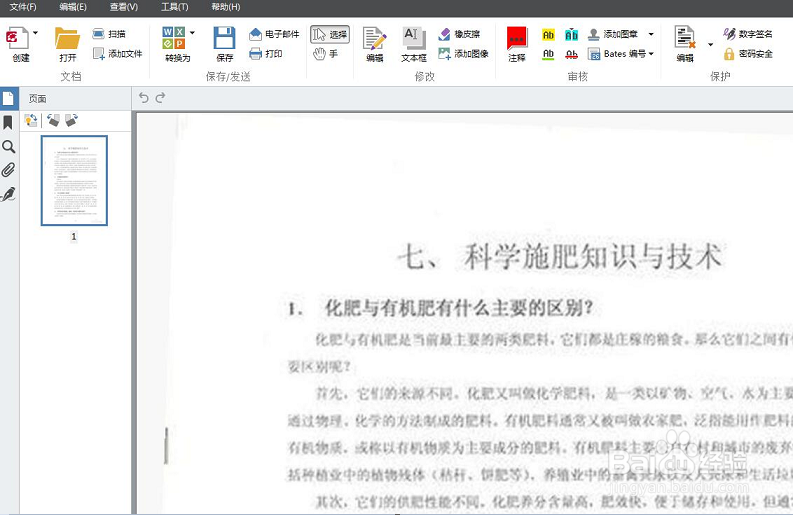Viewport: 793px width, 515px height.
Task: Rotate page clockwise in Pages panel
Action: pos(71,120)
